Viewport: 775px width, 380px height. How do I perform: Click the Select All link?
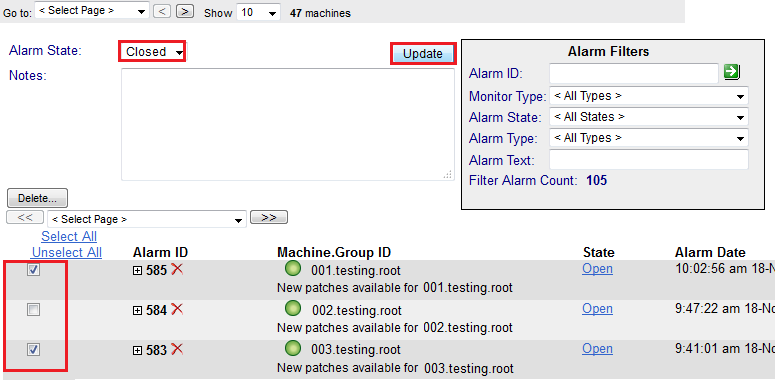(69, 236)
